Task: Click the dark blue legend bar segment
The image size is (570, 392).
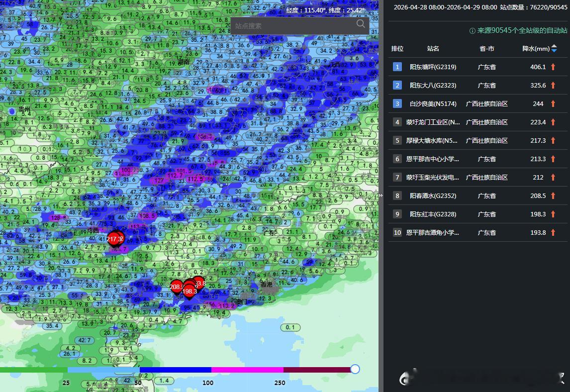Action: click(175, 370)
